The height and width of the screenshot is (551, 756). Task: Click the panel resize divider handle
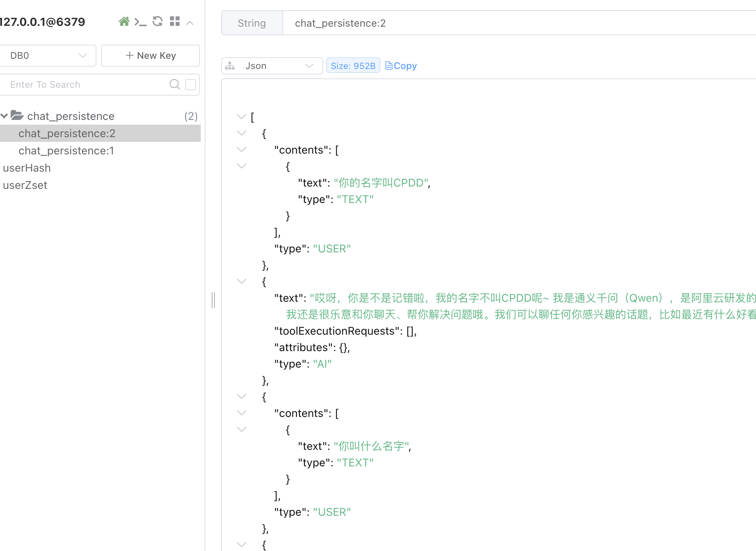pyautogui.click(x=213, y=300)
